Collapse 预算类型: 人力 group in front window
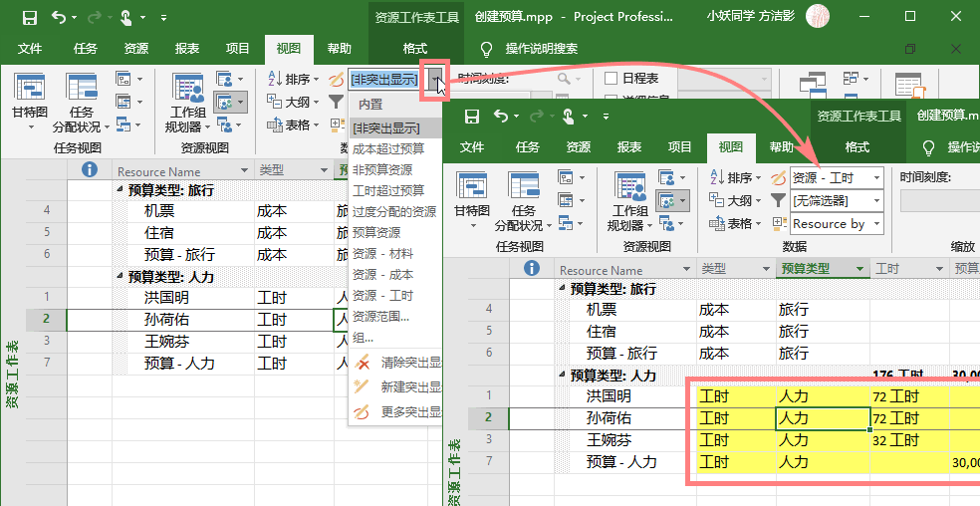The image size is (980, 506). [562, 375]
